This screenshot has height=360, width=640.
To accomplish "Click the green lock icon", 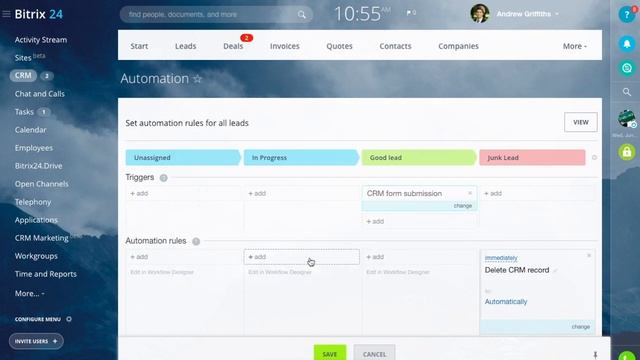I will (x=627, y=152).
